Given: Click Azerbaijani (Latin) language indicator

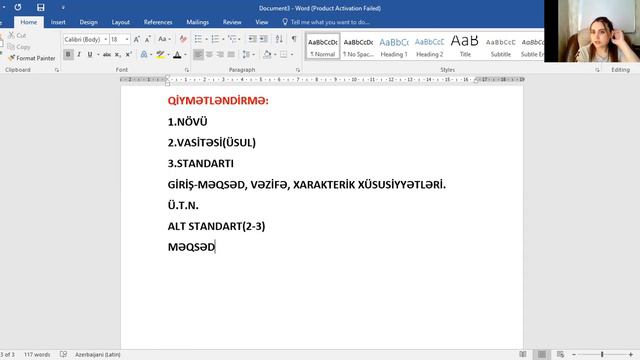Looking at the screenshot, I should 98,355.
